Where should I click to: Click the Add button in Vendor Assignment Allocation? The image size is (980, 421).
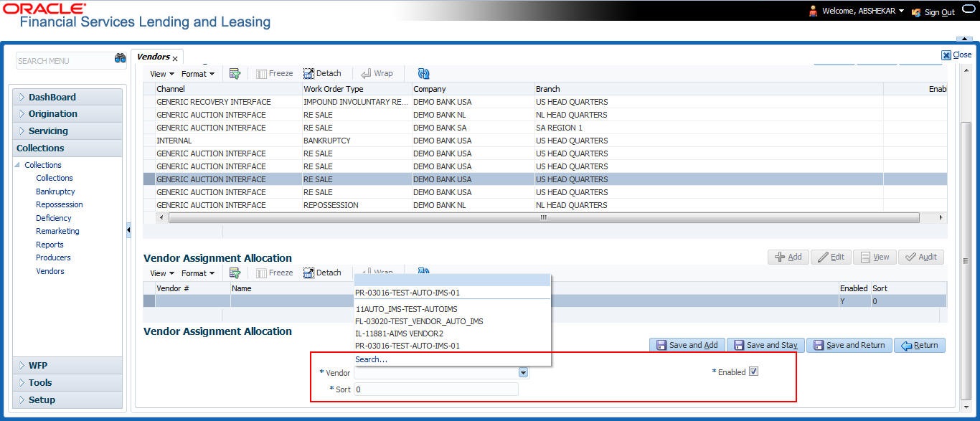[788, 257]
